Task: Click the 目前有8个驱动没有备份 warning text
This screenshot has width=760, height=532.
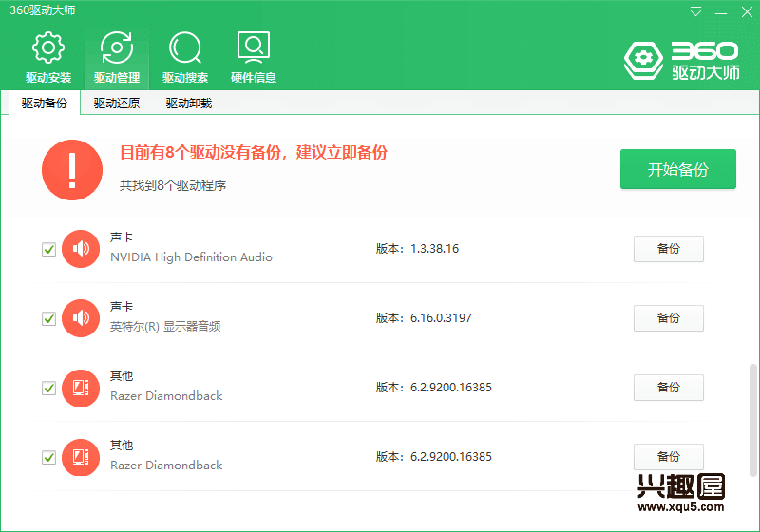Action: coord(254,152)
